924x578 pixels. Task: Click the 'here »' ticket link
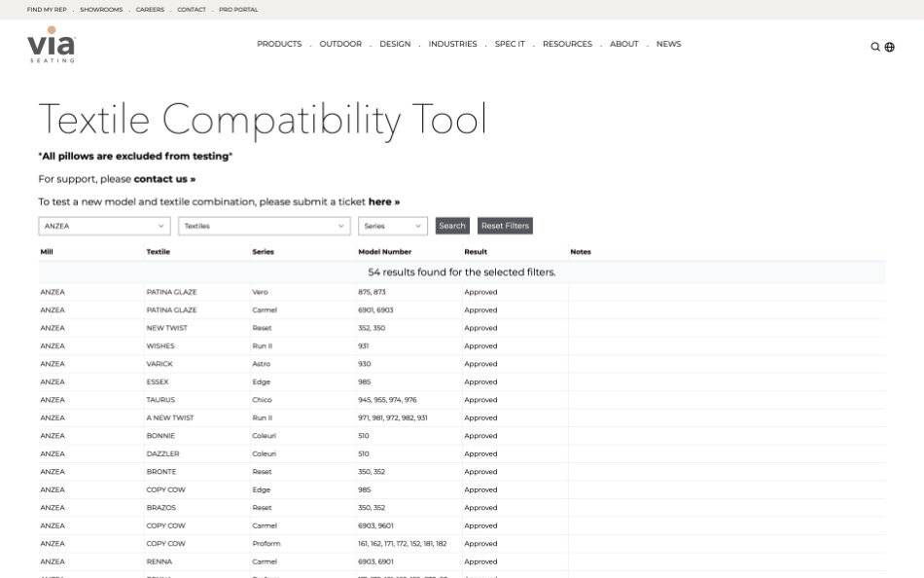pyautogui.click(x=383, y=201)
